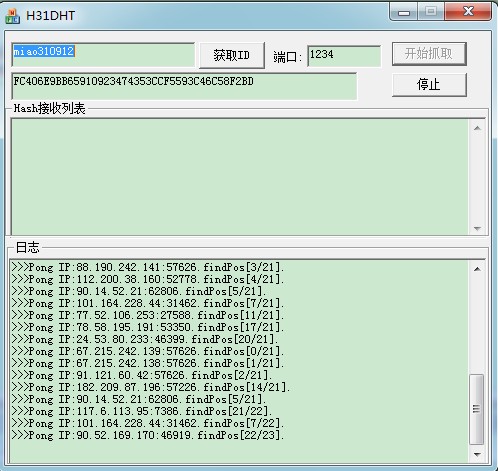Select log line with IP 90.52.169.170
The image size is (498, 471).
coord(148,435)
